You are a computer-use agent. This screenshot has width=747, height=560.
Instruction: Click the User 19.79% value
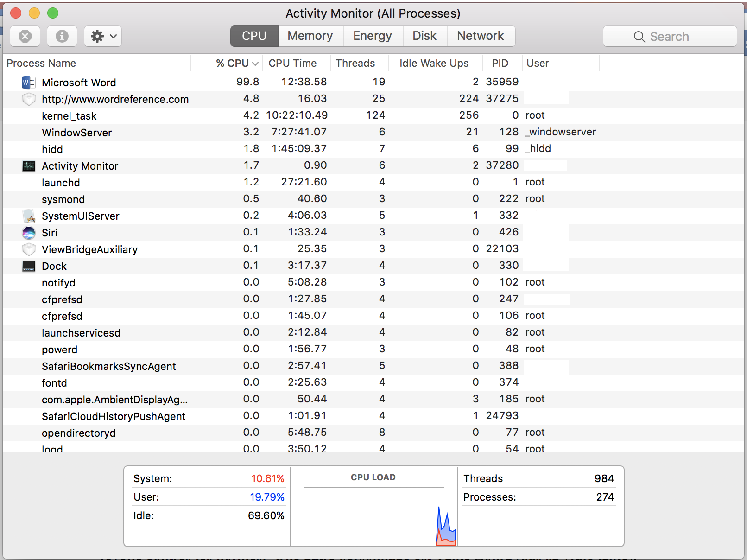coord(267,497)
